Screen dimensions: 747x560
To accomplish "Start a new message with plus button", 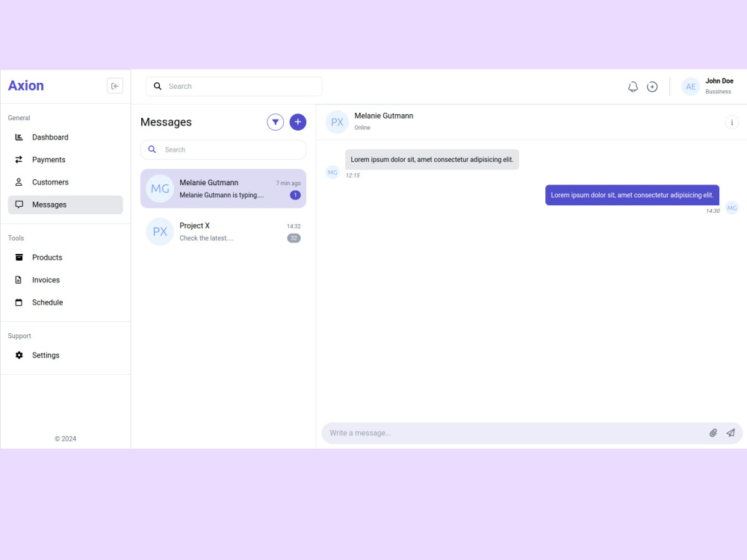I will pyautogui.click(x=298, y=122).
